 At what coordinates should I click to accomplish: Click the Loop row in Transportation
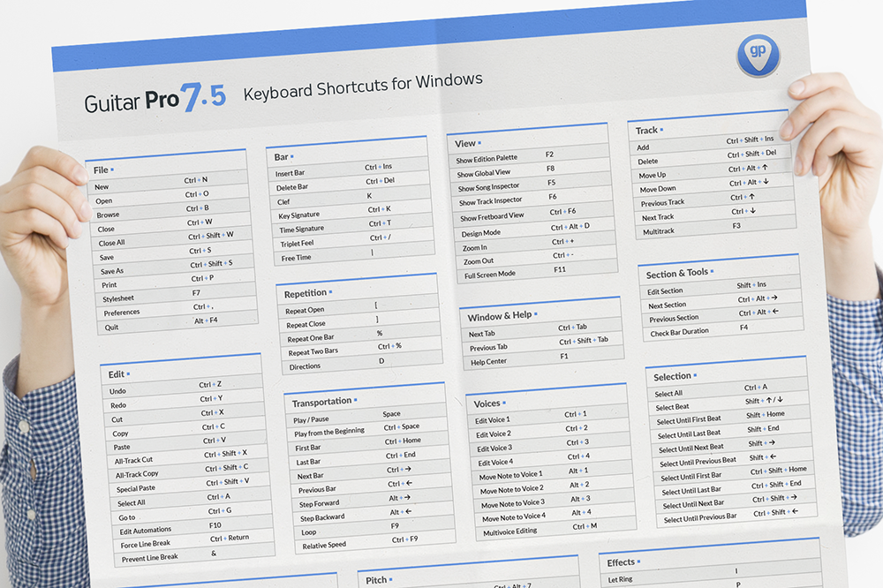(x=307, y=532)
